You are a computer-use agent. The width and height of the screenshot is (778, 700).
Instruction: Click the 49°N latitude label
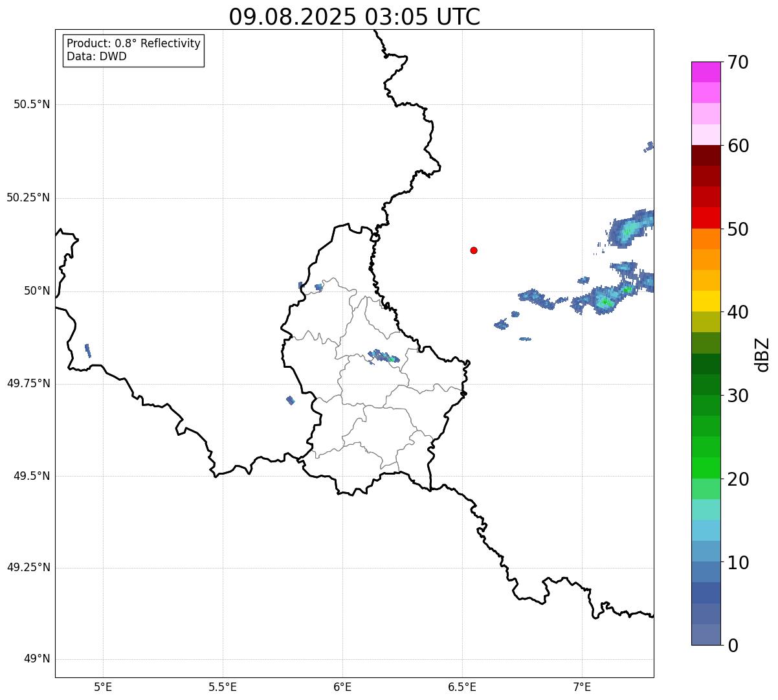point(37,659)
